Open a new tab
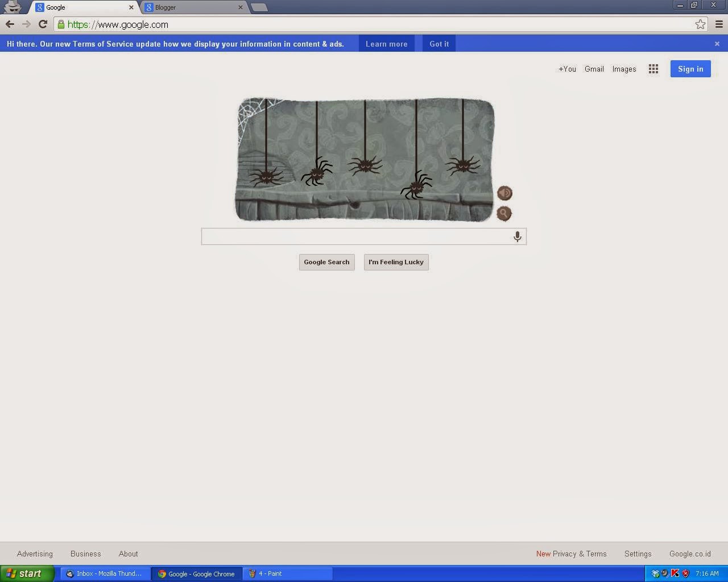 tap(259, 7)
